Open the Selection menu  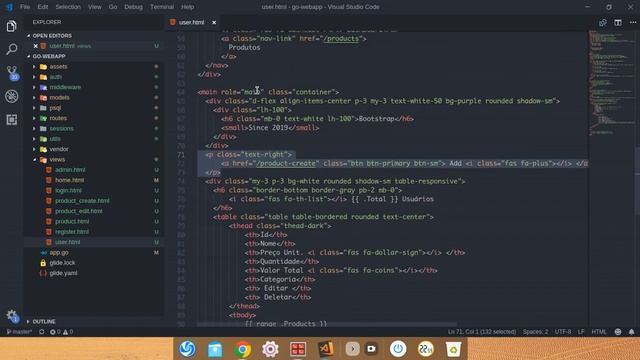click(68, 7)
